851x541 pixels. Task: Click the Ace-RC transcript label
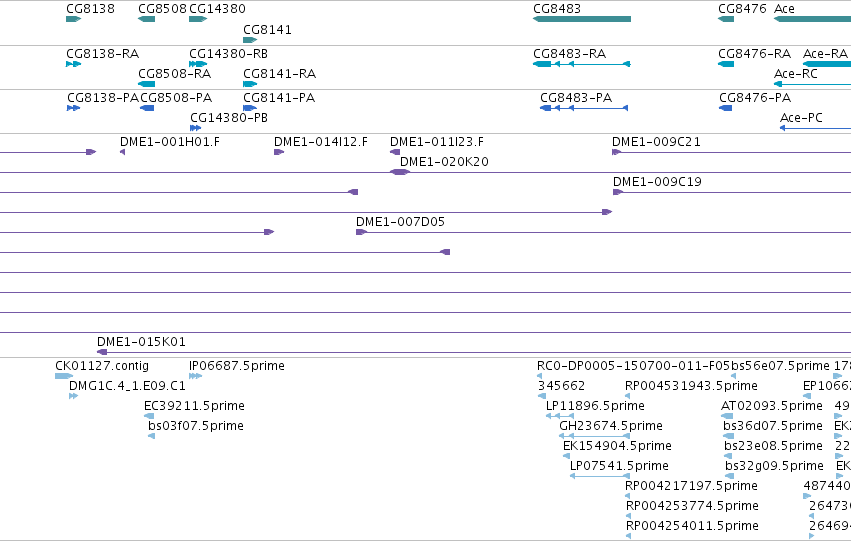tap(796, 74)
